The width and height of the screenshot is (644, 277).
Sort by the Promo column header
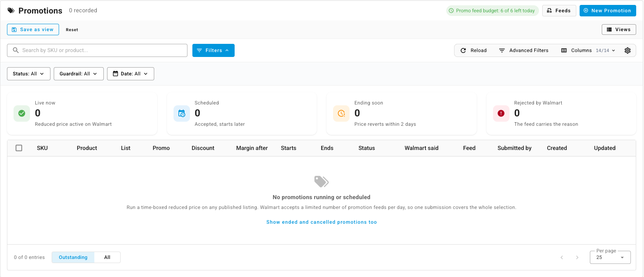[x=161, y=148]
